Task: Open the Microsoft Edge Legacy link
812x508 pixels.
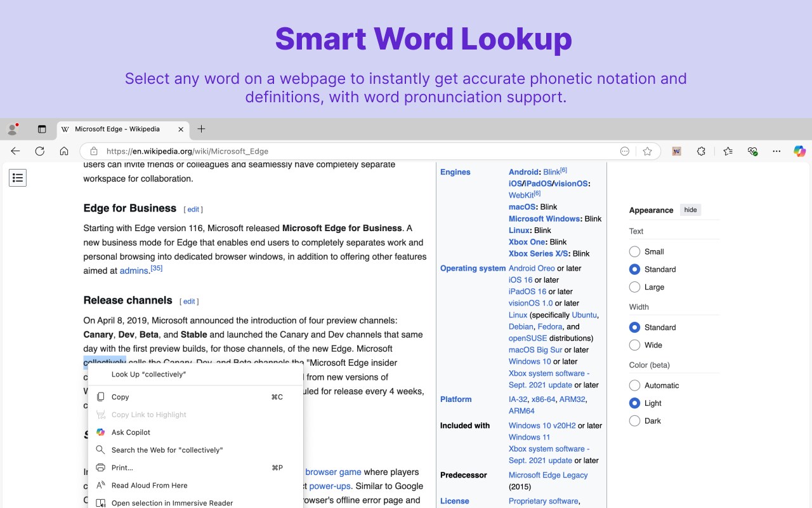Action: pyautogui.click(x=548, y=475)
